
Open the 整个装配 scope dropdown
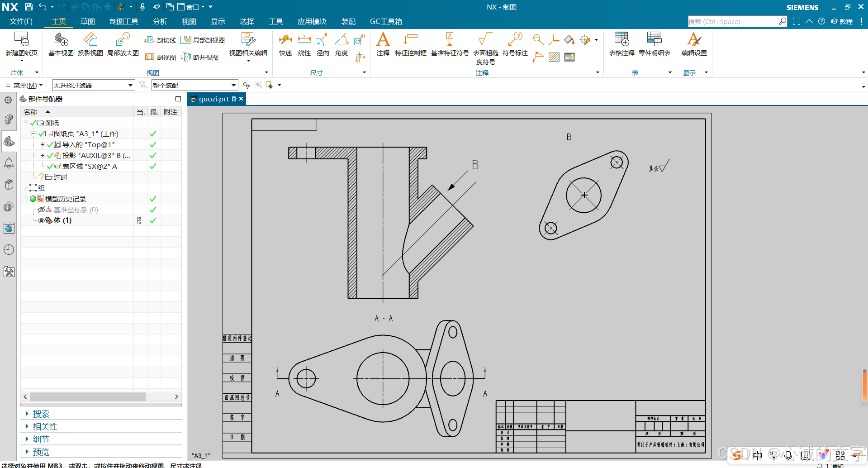click(x=194, y=85)
